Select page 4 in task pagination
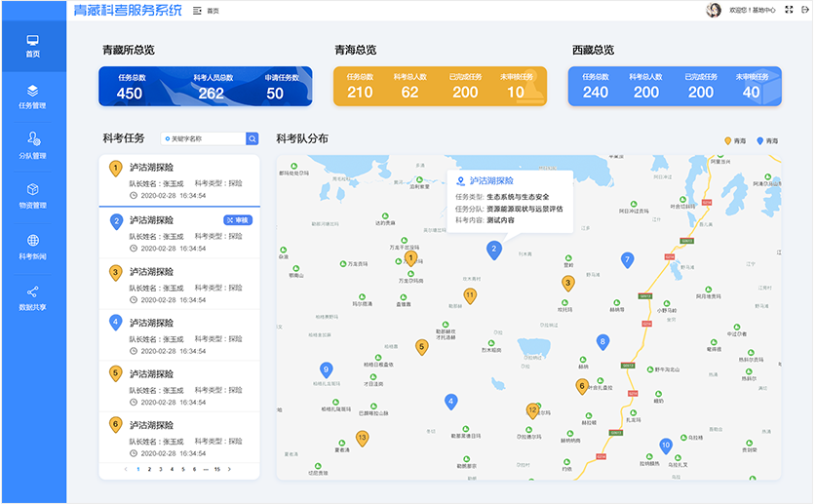The width and height of the screenshot is (816, 504). point(172,469)
